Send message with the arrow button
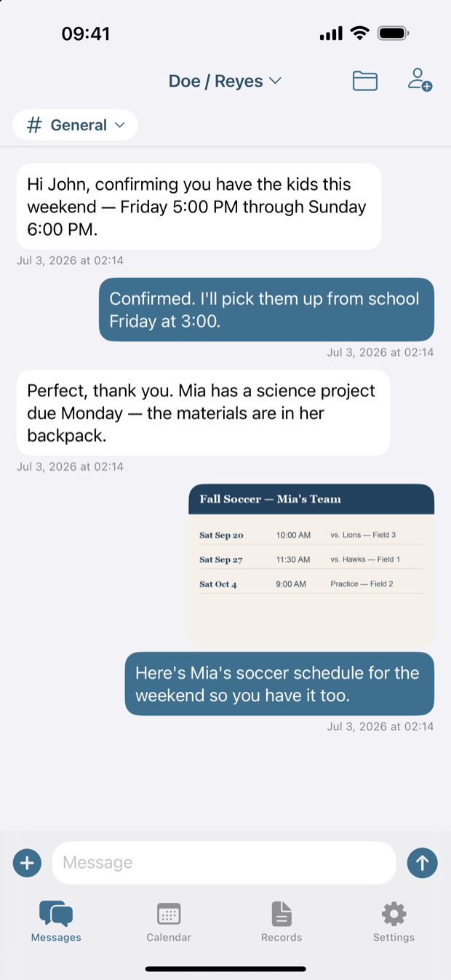This screenshot has height=980, width=451. [x=422, y=863]
